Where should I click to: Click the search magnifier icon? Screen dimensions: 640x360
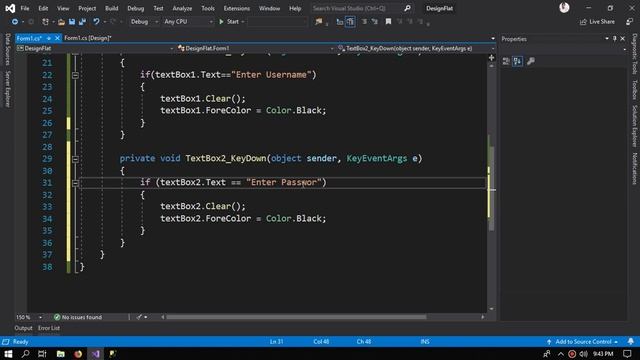coord(407,8)
